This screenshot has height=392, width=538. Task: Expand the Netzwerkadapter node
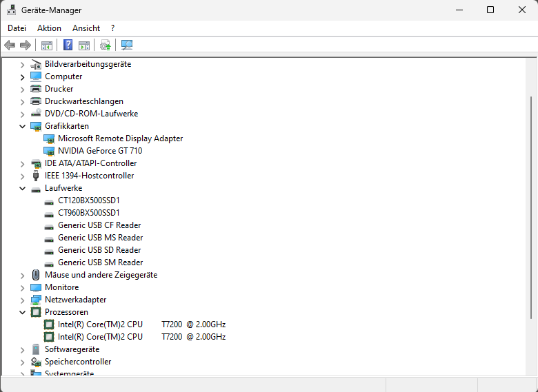point(22,300)
